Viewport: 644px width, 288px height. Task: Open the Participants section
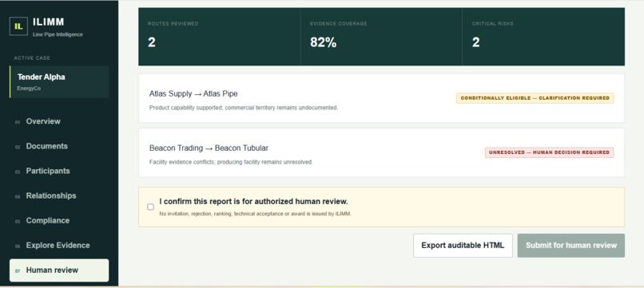tap(59, 171)
